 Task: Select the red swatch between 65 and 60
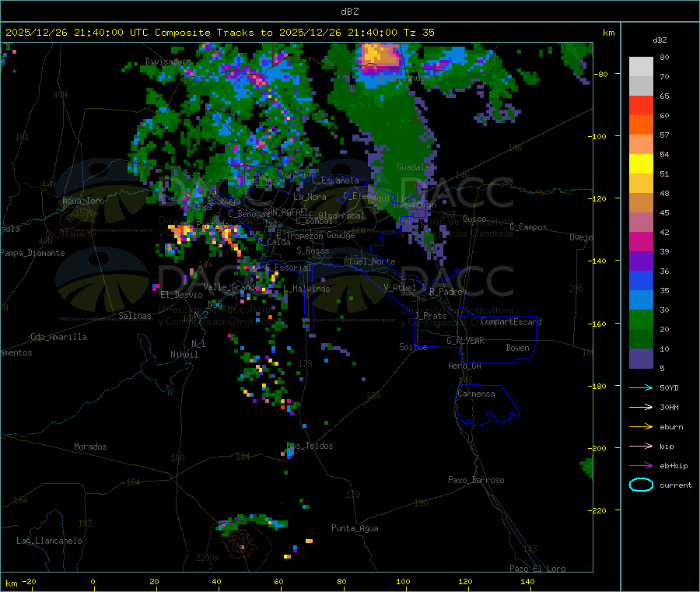pos(641,106)
